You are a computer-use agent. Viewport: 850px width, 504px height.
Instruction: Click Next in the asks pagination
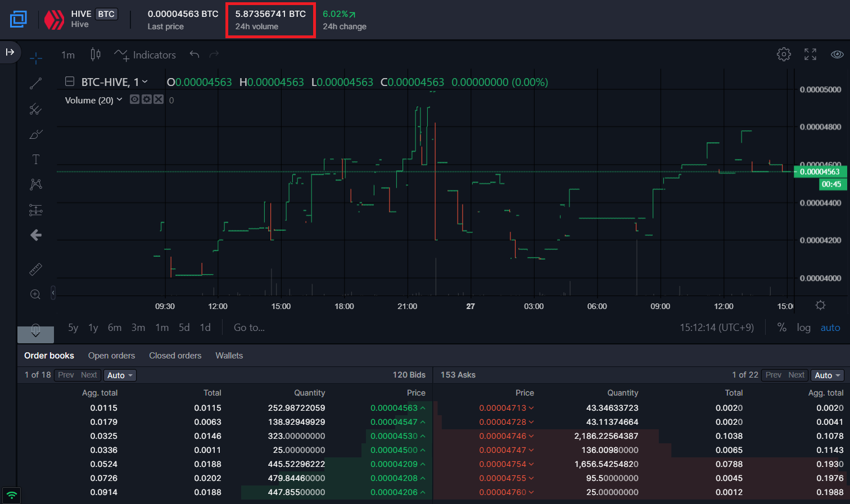point(796,375)
